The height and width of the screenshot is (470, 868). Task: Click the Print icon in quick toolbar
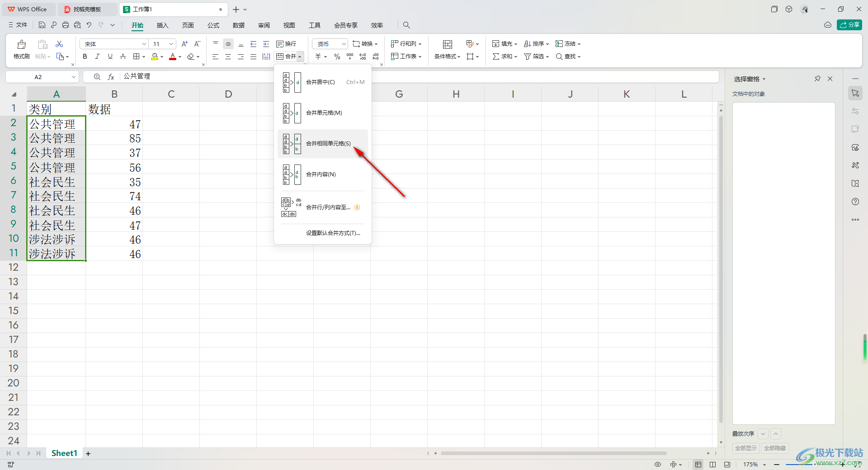pyautogui.click(x=66, y=25)
